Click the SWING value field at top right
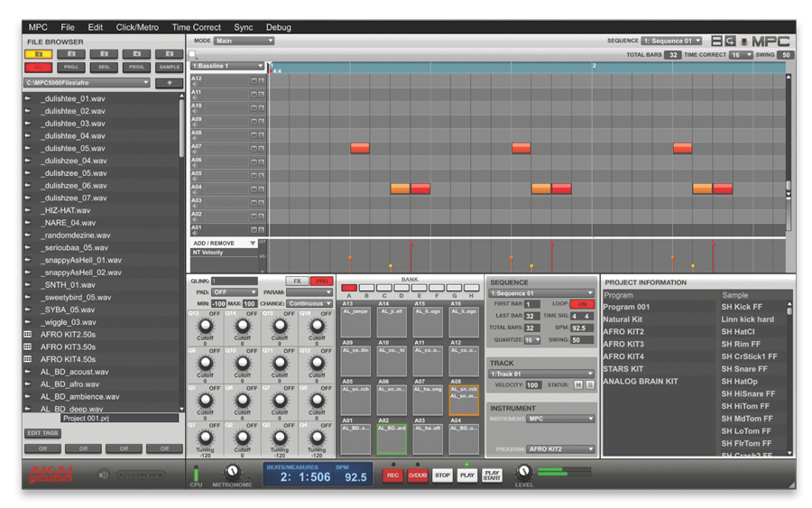Screen dimensions: 812x508 [786, 55]
